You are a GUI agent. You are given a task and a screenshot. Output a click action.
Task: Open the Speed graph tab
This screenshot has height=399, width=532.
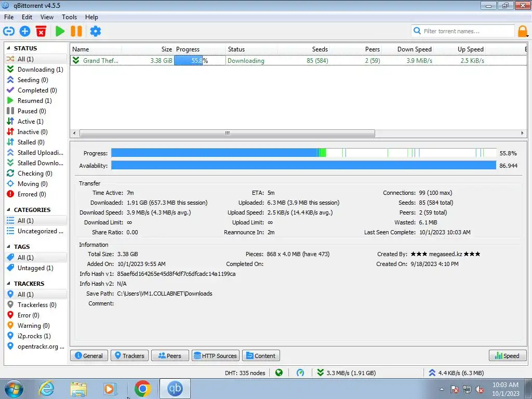508,355
